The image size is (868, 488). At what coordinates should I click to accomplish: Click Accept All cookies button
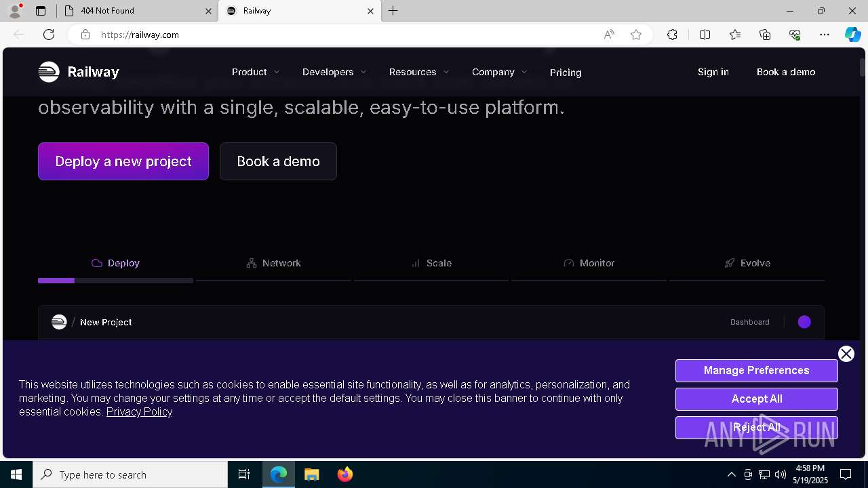[x=757, y=399]
